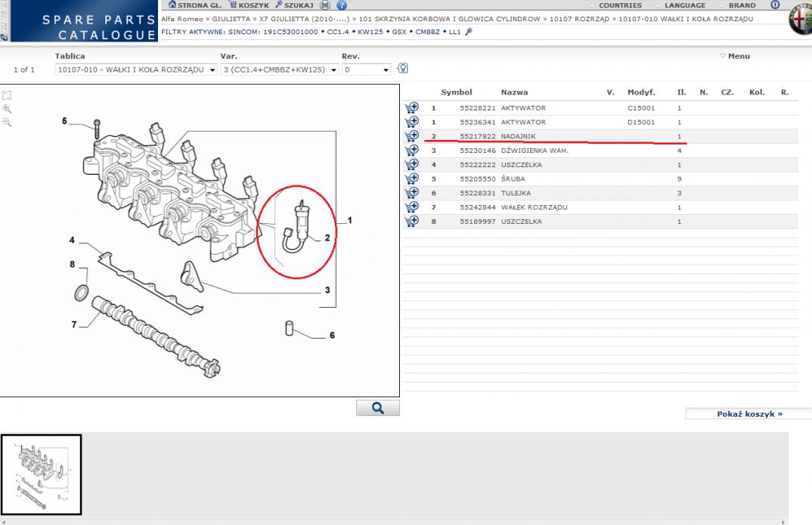Click callout number 8 near seal ring

tap(73, 264)
